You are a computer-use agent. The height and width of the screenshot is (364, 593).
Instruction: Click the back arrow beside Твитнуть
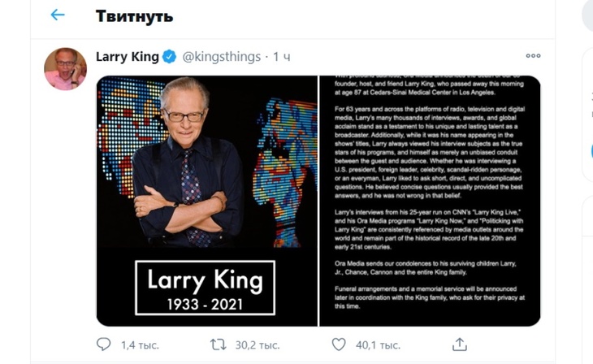pos(57,15)
